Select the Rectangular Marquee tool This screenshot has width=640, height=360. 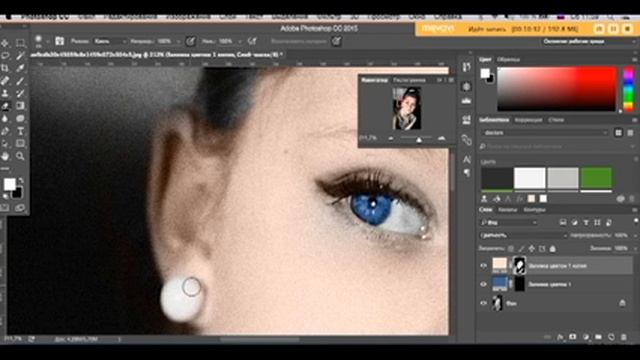(20, 43)
